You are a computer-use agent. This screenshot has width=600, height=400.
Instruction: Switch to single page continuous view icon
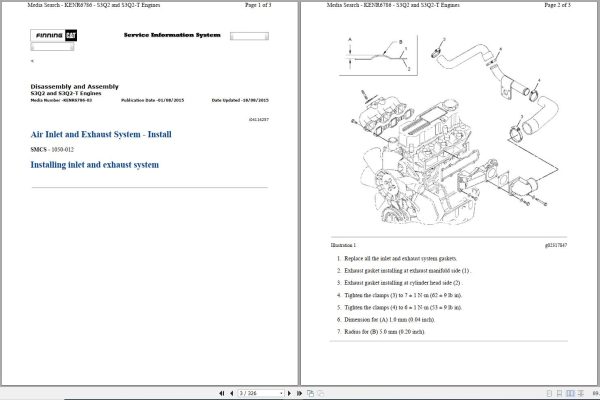point(559,393)
